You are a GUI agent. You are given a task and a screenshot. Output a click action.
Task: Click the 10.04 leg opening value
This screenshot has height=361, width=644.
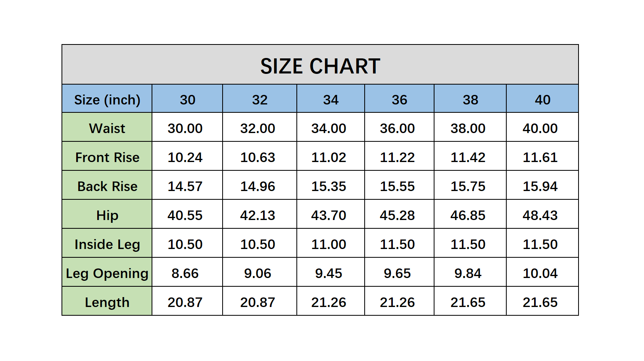coord(540,273)
